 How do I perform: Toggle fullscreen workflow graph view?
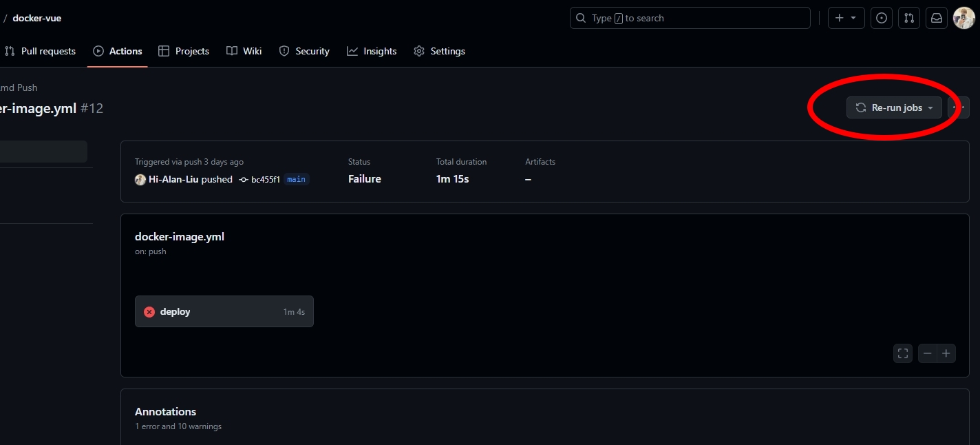point(903,353)
